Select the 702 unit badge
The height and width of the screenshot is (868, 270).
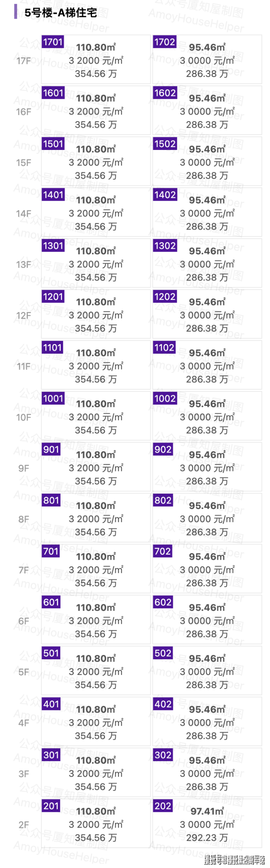tap(163, 551)
